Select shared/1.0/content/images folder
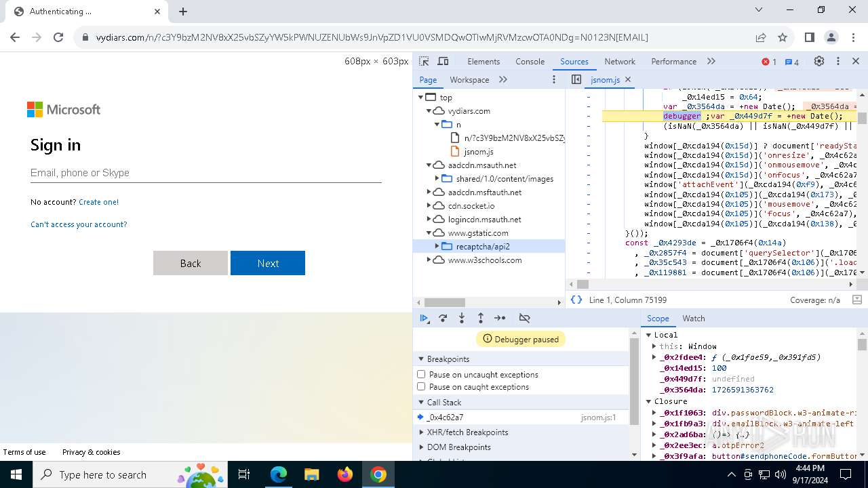 click(x=505, y=178)
